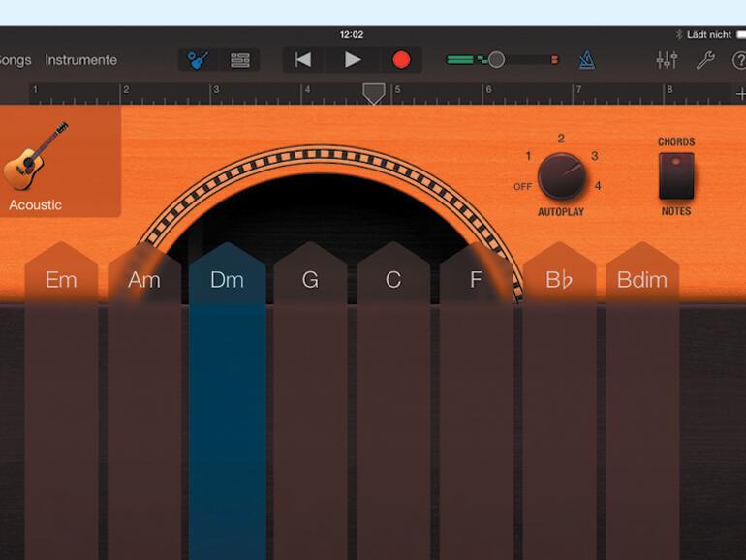Switch to tracks view icon
Screen dimensions: 746x560
pyautogui.click(x=239, y=60)
